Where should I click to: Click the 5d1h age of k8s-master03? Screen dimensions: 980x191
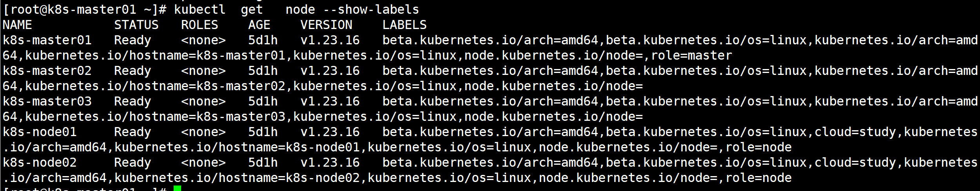tap(263, 102)
